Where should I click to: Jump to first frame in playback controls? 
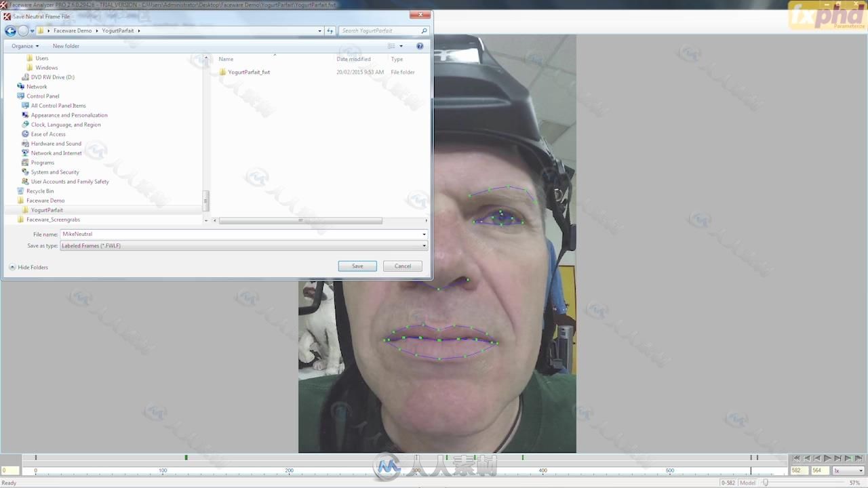point(797,459)
